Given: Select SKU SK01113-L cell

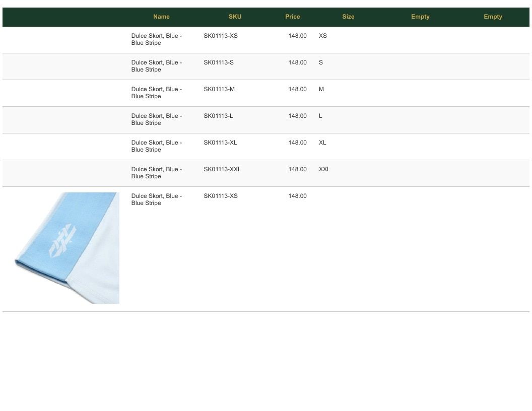Looking at the screenshot, I should click(218, 116).
